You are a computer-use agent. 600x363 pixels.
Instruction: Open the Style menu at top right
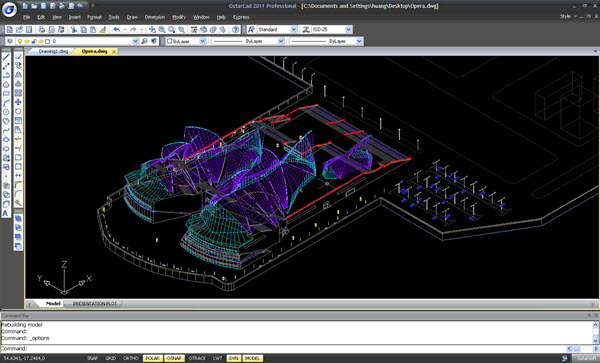point(566,16)
